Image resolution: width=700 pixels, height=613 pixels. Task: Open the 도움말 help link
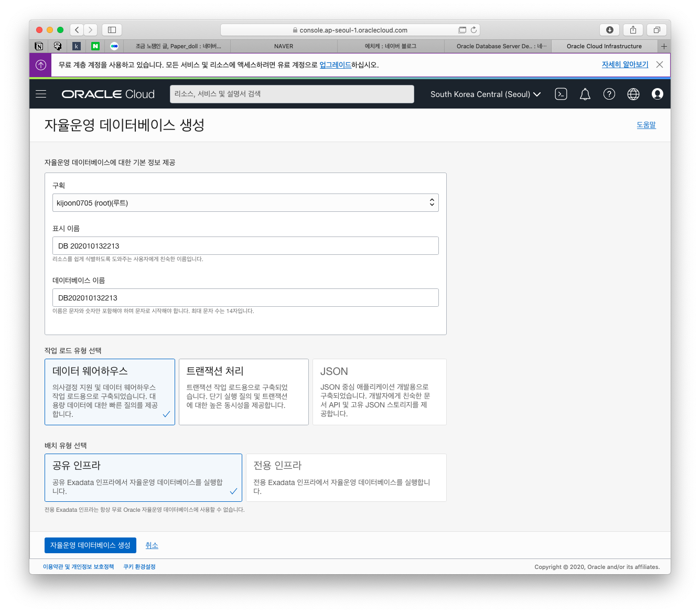[646, 125]
